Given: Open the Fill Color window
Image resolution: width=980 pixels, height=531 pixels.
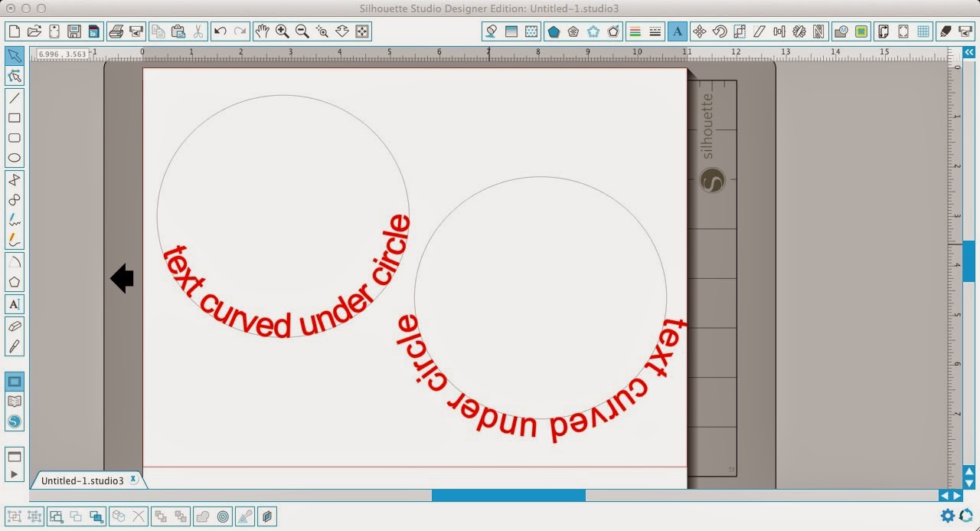Looking at the screenshot, I should [491, 31].
